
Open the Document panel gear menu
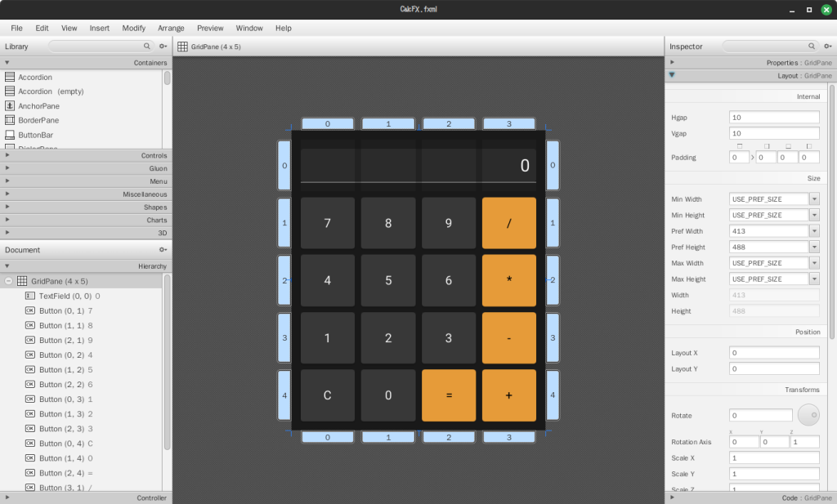coord(163,250)
